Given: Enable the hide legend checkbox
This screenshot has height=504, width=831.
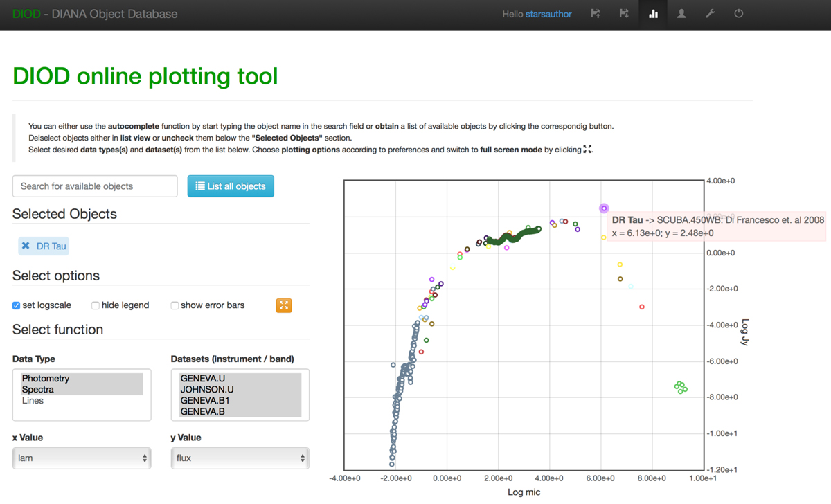Looking at the screenshot, I should (96, 305).
